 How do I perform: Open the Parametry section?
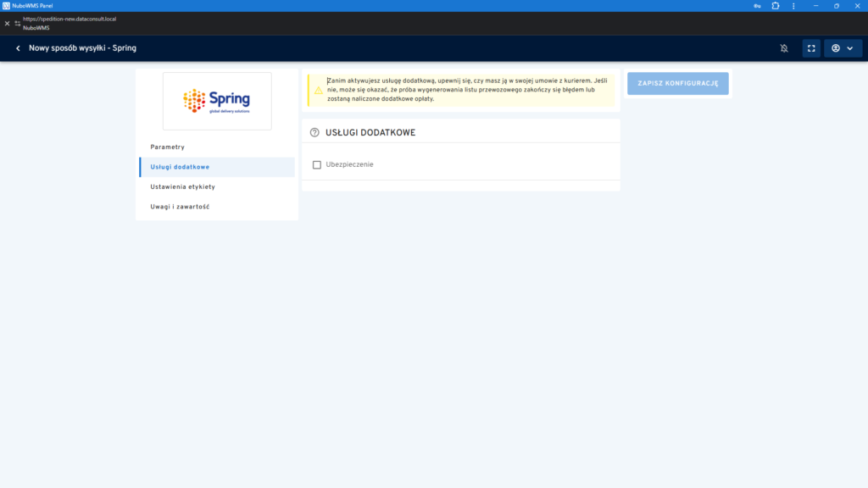click(167, 147)
